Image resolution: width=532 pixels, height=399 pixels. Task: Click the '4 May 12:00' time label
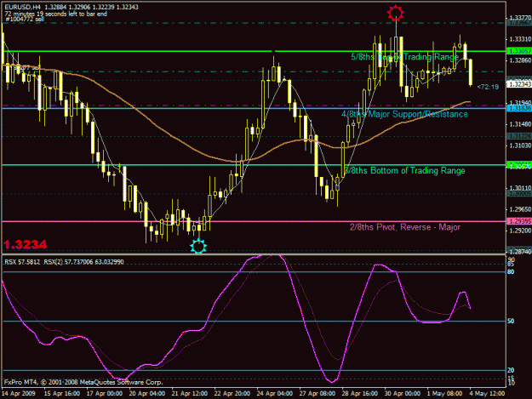coord(487,394)
